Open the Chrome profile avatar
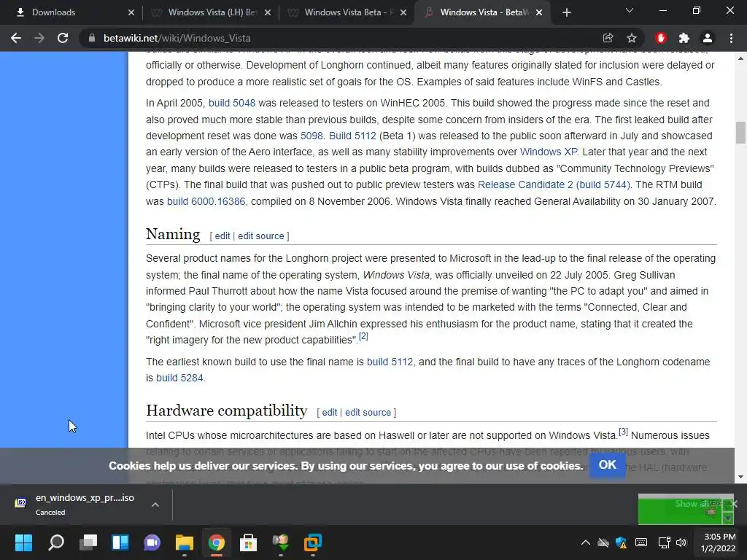This screenshot has width=747, height=560. [x=708, y=38]
